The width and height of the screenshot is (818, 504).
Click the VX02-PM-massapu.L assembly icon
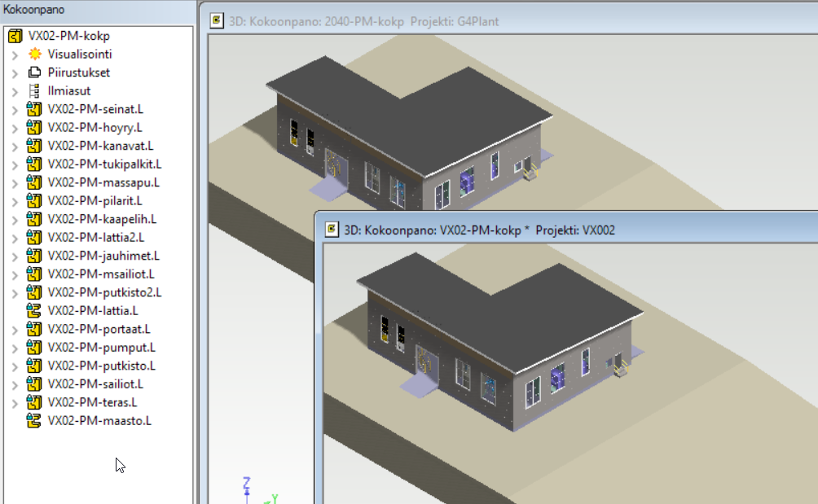34,182
